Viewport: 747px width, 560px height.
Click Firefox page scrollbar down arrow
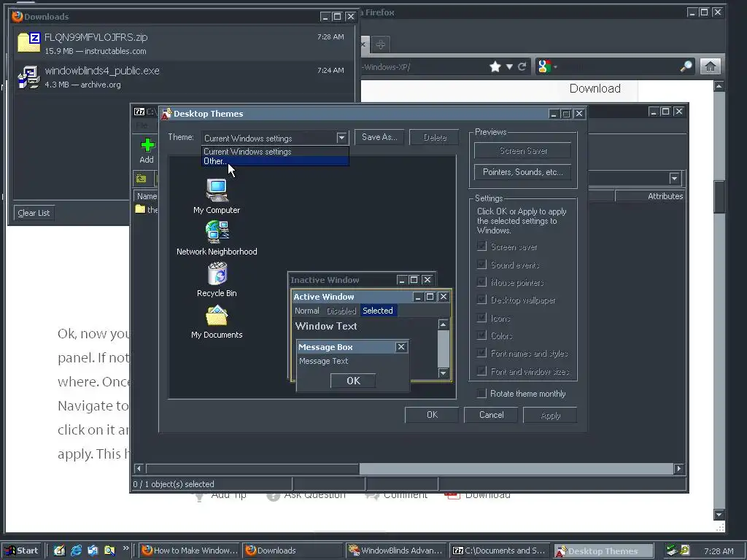(719, 515)
